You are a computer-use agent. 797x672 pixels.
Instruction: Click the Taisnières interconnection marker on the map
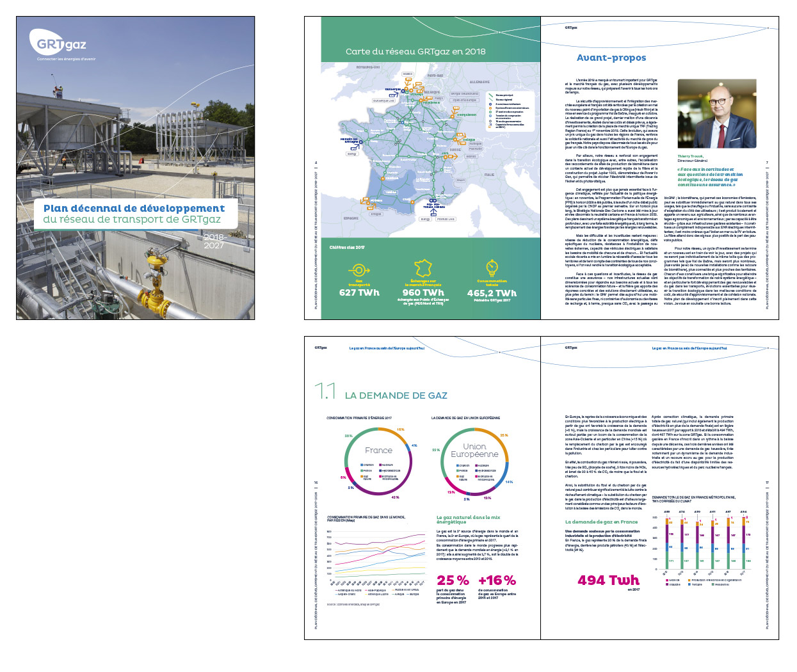pyautogui.click(x=421, y=100)
